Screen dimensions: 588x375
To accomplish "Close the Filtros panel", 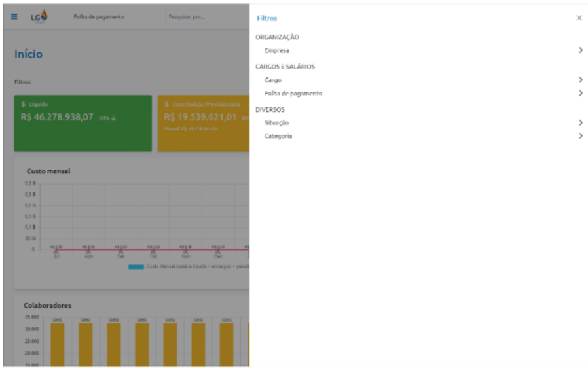I will [579, 18].
